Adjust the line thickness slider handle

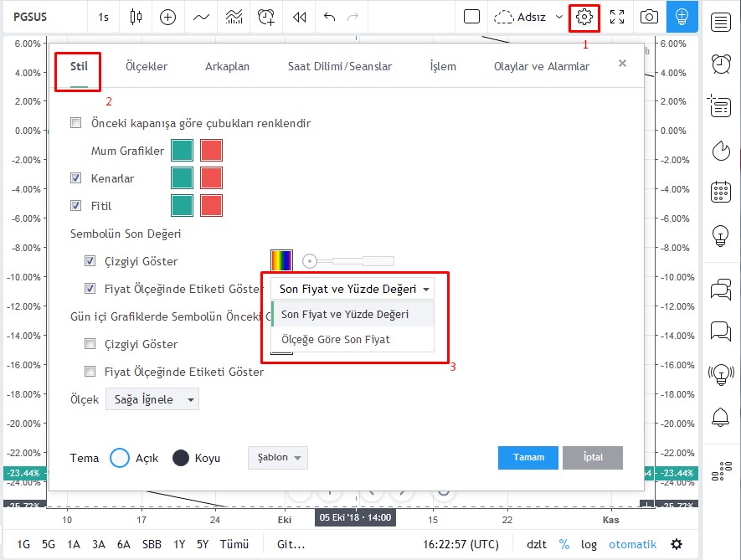[x=310, y=261]
